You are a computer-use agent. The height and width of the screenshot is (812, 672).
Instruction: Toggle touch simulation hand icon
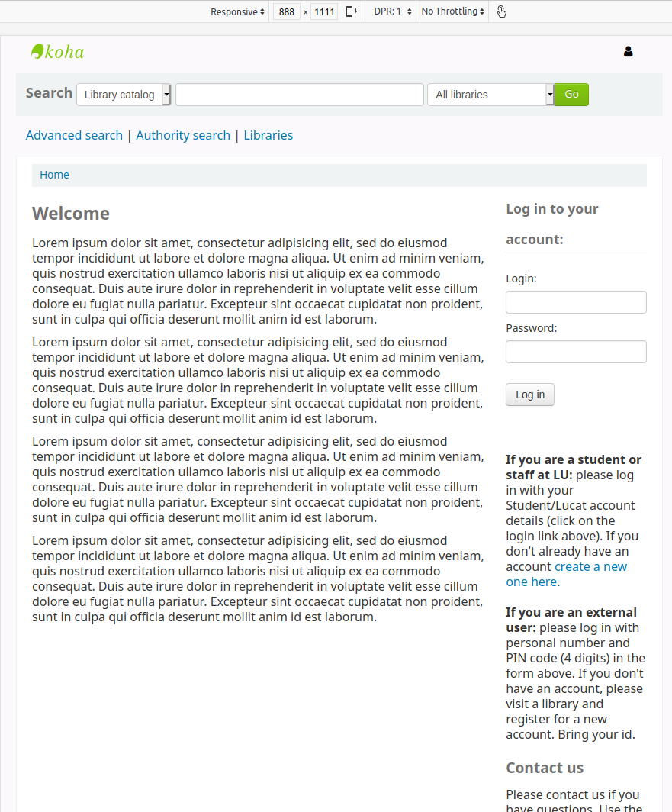pyautogui.click(x=501, y=11)
